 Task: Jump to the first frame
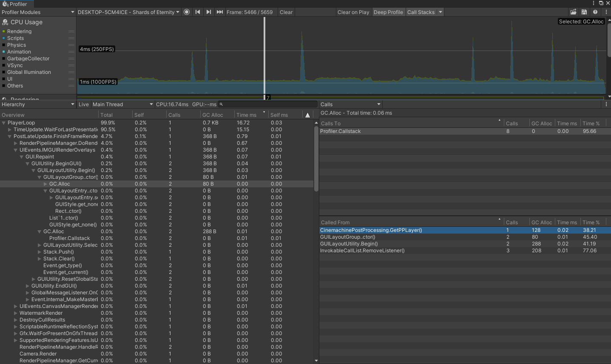point(198,12)
